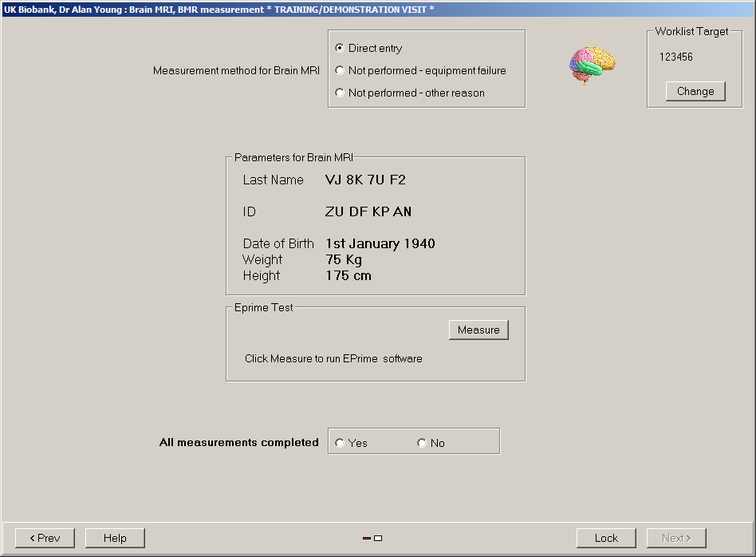
Task: Click the Date of Birth 1st January 1940
Action: coord(380,244)
